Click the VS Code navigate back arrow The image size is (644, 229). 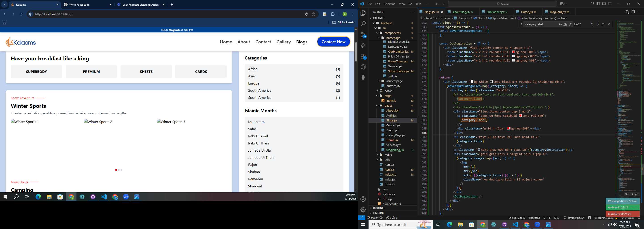pos(437,4)
